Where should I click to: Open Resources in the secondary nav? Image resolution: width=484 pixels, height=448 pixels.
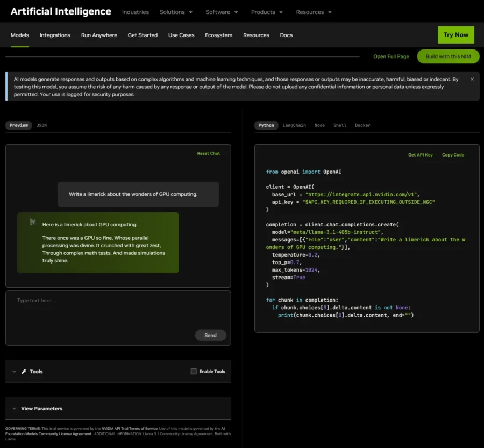tap(256, 35)
